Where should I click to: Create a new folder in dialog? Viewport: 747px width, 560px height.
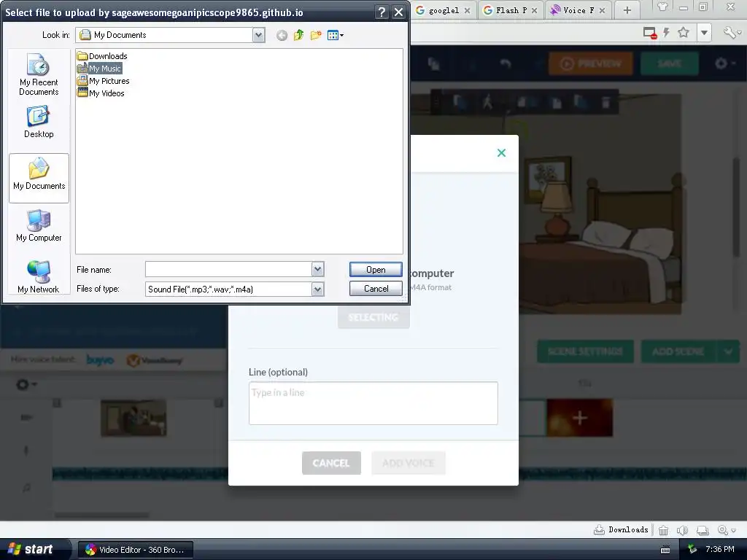click(x=315, y=35)
